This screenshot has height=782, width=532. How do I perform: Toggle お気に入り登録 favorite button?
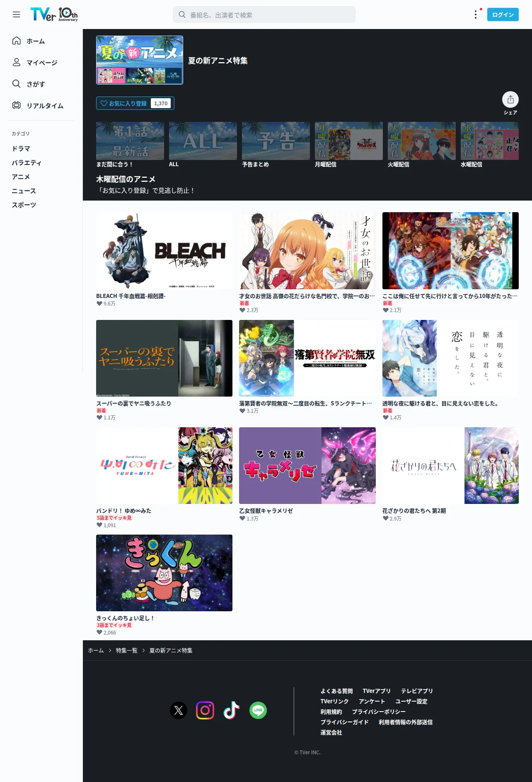(135, 103)
